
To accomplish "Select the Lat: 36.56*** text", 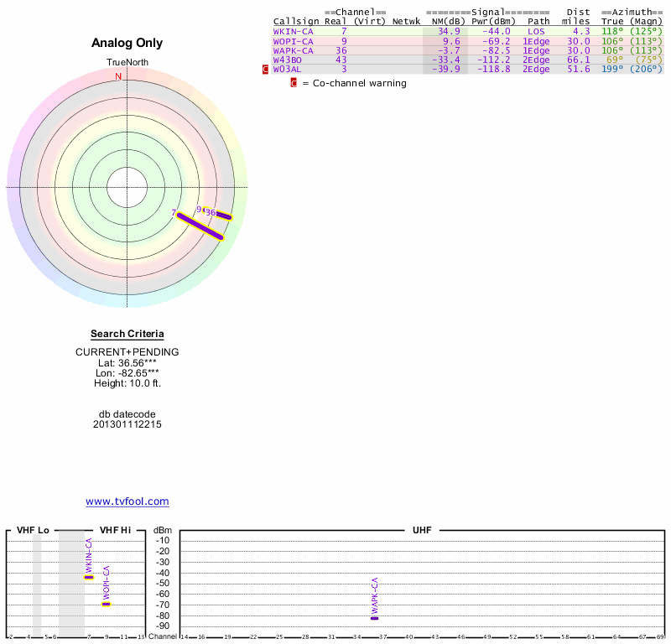I will click(127, 363).
